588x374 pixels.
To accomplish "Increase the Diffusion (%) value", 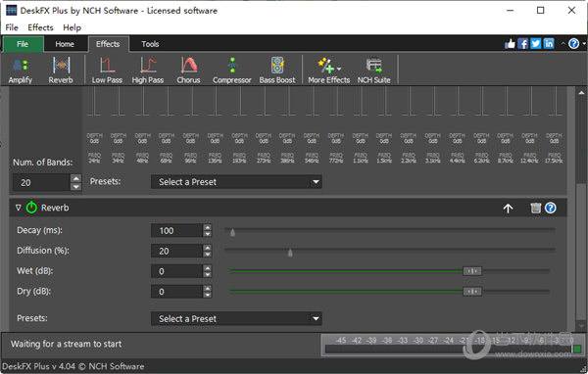I will click(208, 248).
